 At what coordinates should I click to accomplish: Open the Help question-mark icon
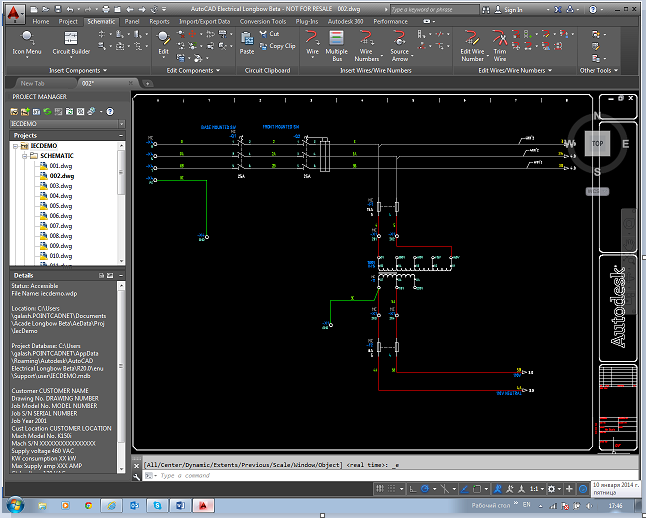click(593, 9)
